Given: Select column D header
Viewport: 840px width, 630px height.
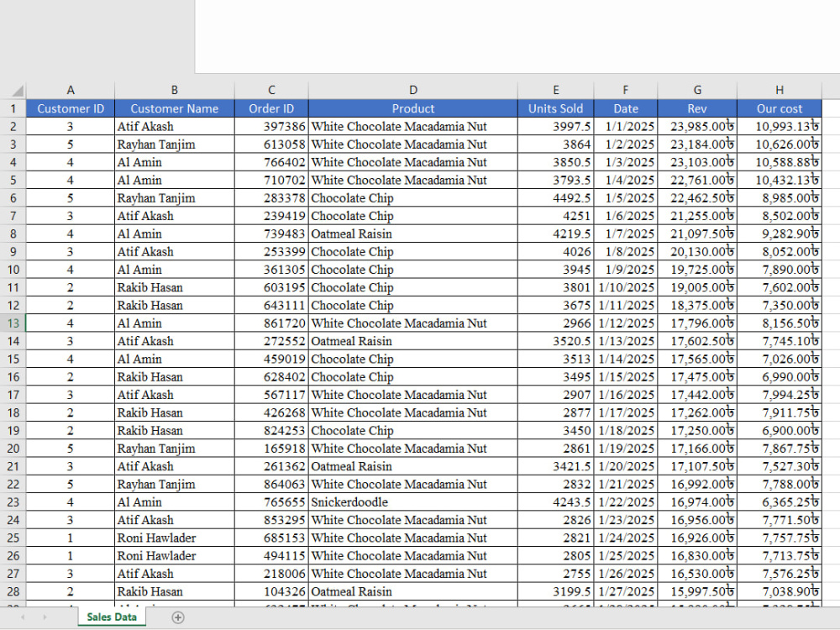Looking at the screenshot, I should point(413,90).
